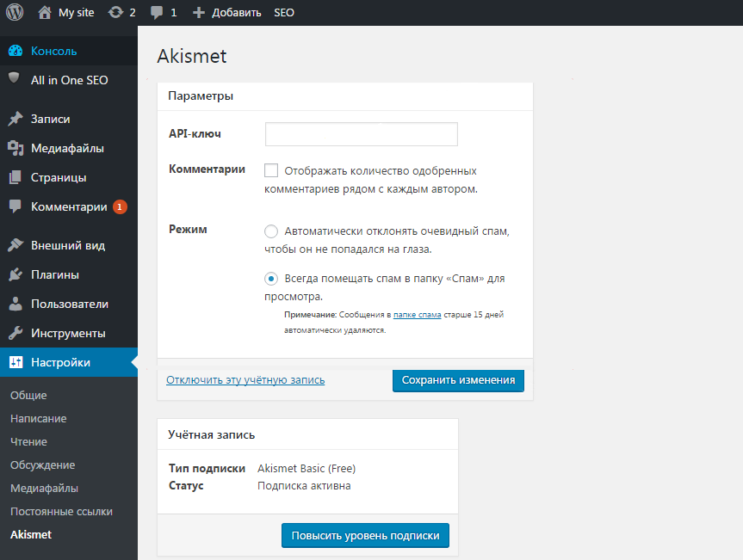This screenshot has width=743, height=560.
Task: Go to Постоянные ссылки settings page
Action: coord(61,512)
